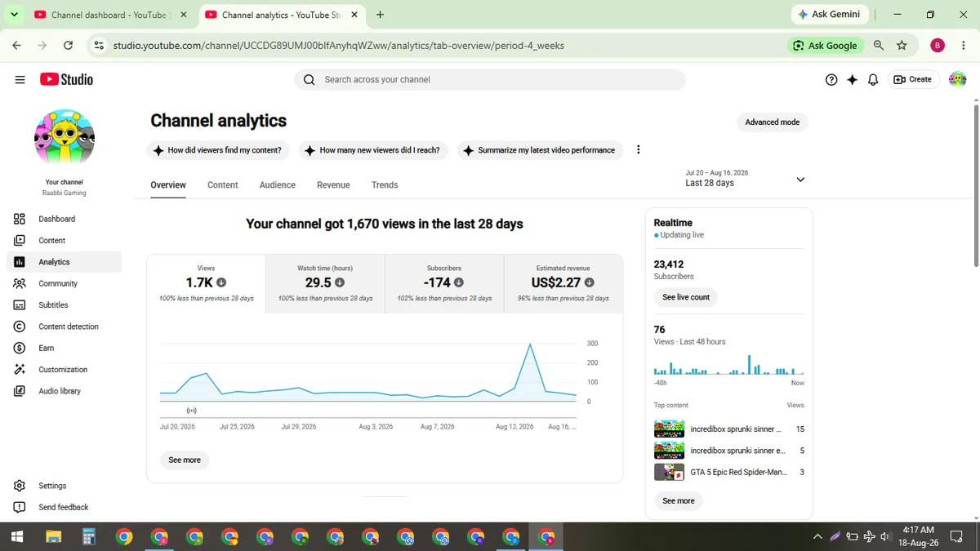The height and width of the screenshot is (551, 980).
Task: Click the Ask Gemini button
Action: (829, 15)
